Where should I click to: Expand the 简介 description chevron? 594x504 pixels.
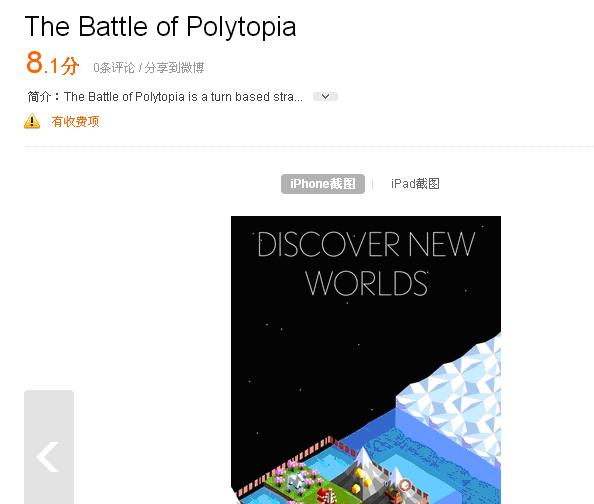325,97
